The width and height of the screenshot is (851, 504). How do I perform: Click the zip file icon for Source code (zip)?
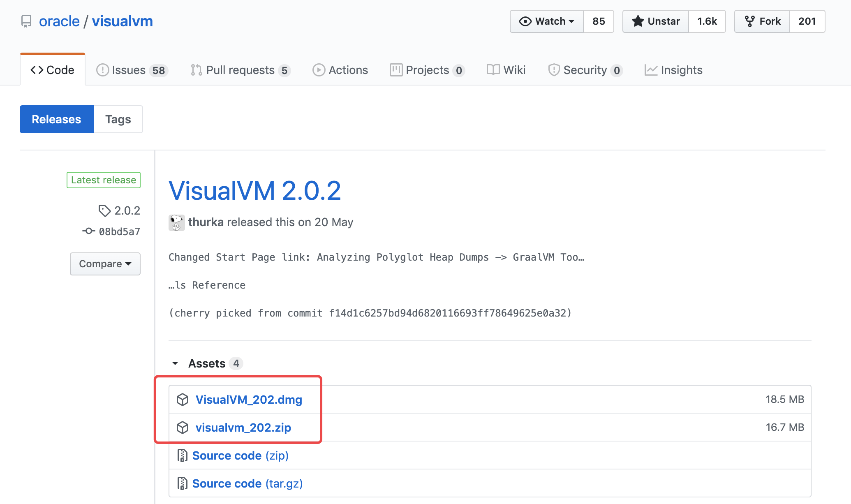point(182,455)
